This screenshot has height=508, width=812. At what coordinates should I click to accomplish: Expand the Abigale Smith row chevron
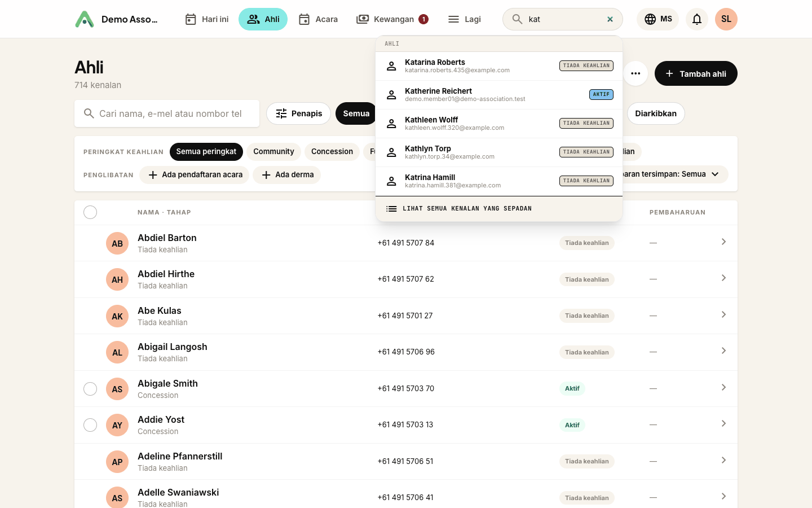click(x=723, y=387)
